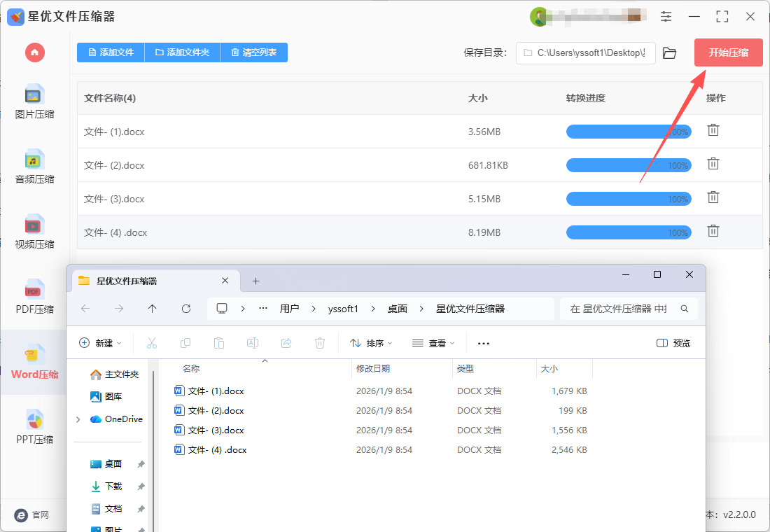Open the 音频压缩 audio compression module
This screenshot has height=532, width=770.
pos(34,167)
